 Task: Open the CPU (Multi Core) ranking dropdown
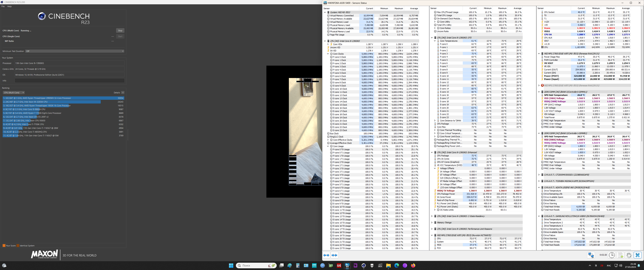click(x=13, y=93)
